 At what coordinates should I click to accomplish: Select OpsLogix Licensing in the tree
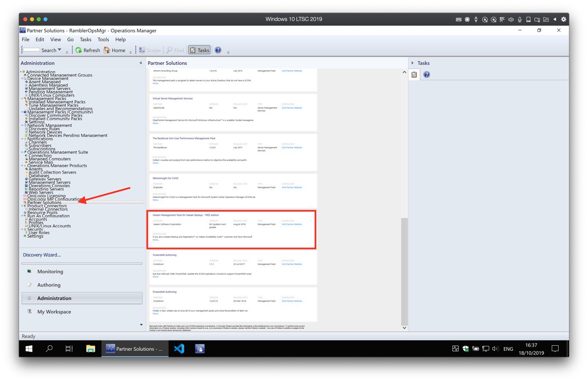click(x=46, y=196)
